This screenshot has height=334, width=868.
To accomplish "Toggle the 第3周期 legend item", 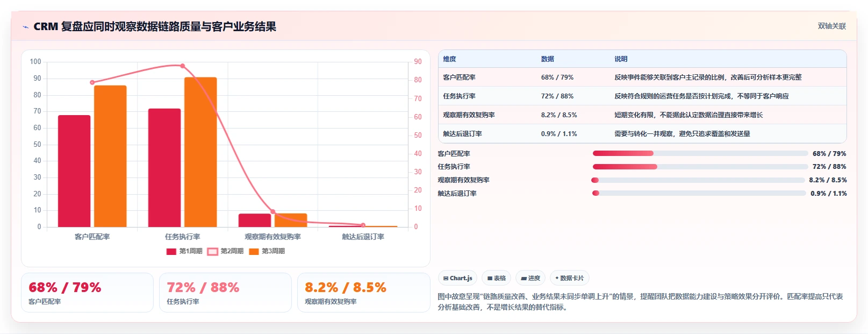I will (x=267, y=251).
